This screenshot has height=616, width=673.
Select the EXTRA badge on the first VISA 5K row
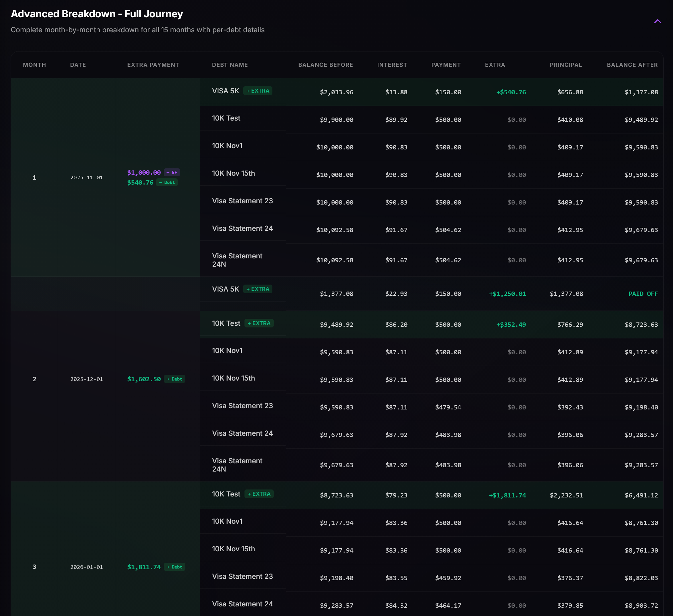pos(259,90)
